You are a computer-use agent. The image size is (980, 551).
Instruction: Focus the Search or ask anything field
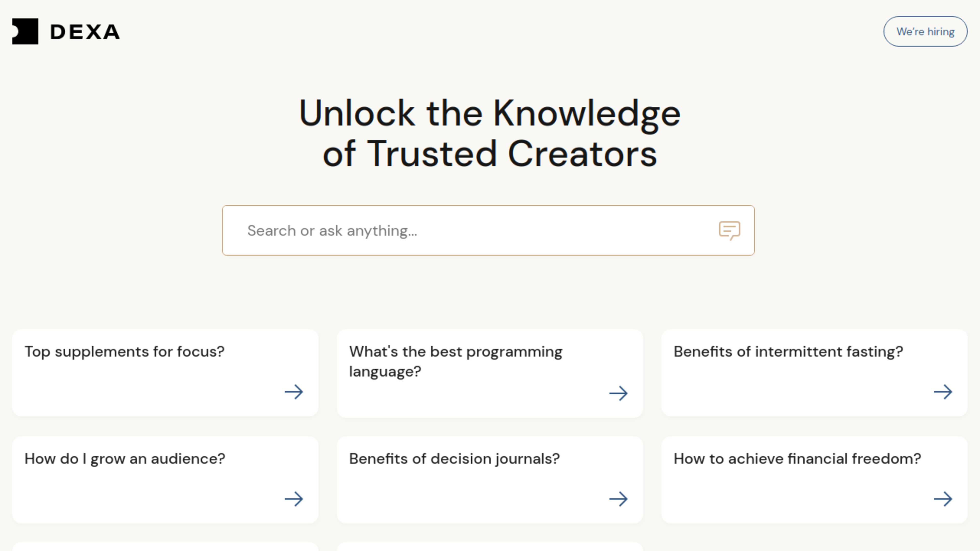tap(488, 230)
